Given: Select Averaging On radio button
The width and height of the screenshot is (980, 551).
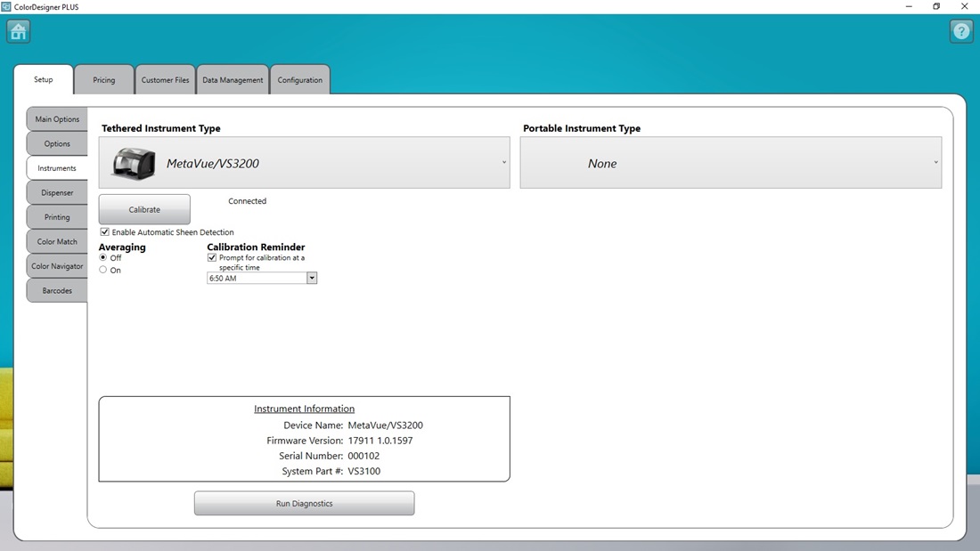Looking at the screenshot, I should (103, 270).
